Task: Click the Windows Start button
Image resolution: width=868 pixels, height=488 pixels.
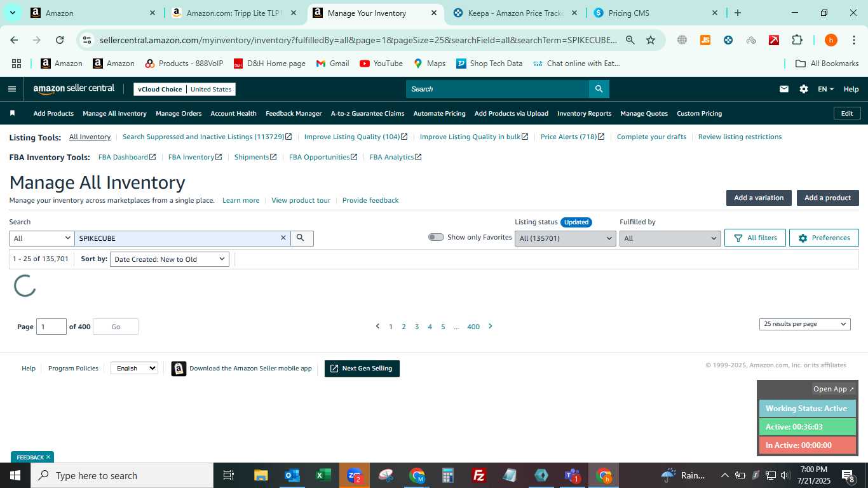Action: point(15,475)
